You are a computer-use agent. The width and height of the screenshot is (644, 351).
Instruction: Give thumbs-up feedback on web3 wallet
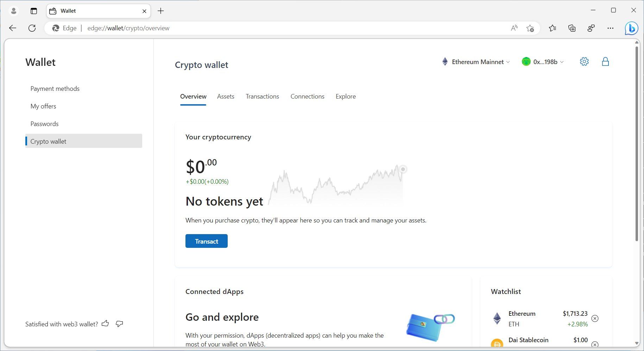pos(105,324)
